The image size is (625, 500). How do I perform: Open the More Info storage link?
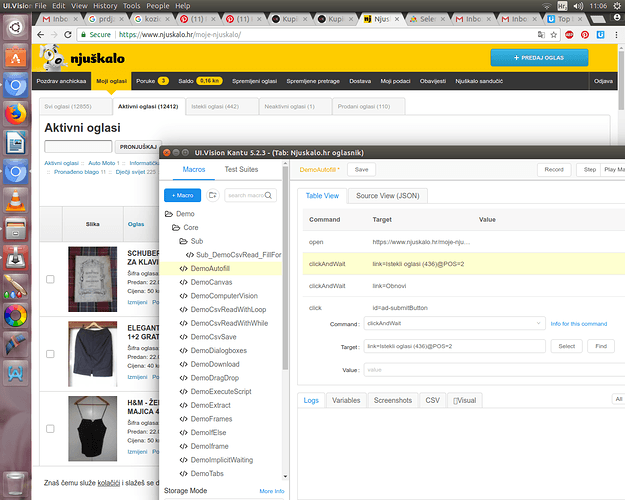coord(272,491)
